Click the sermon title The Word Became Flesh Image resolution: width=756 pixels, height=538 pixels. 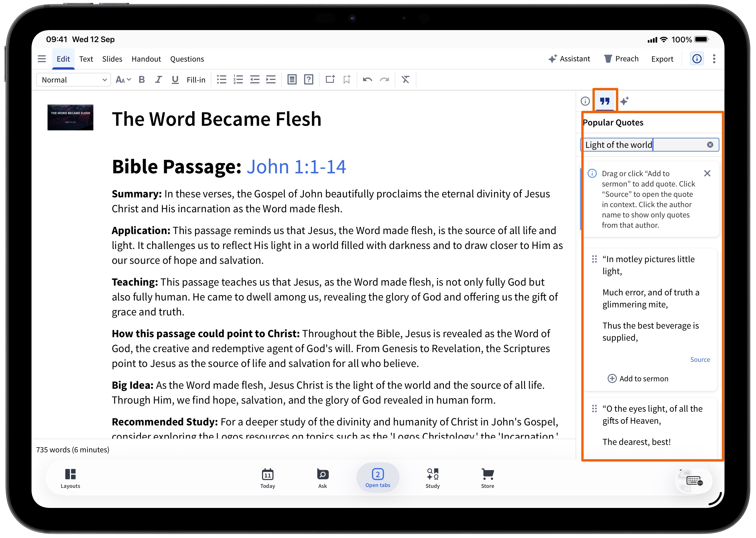pos(216,119)
